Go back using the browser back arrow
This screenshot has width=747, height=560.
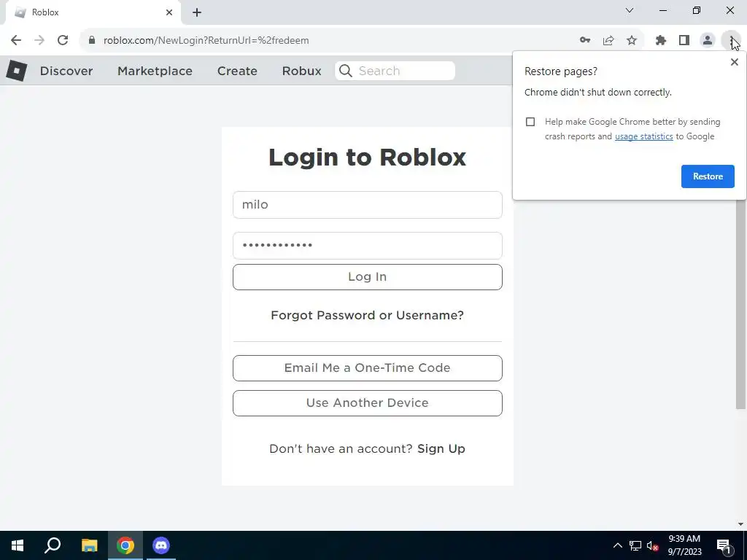[16, 41]
